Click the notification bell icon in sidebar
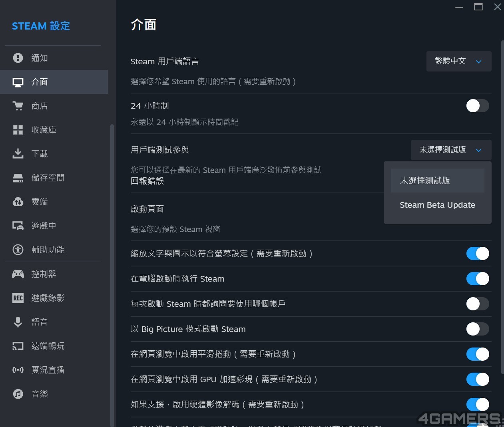This screenshot has width=504, height=427. pyautogui.click(x=18, y=58)
